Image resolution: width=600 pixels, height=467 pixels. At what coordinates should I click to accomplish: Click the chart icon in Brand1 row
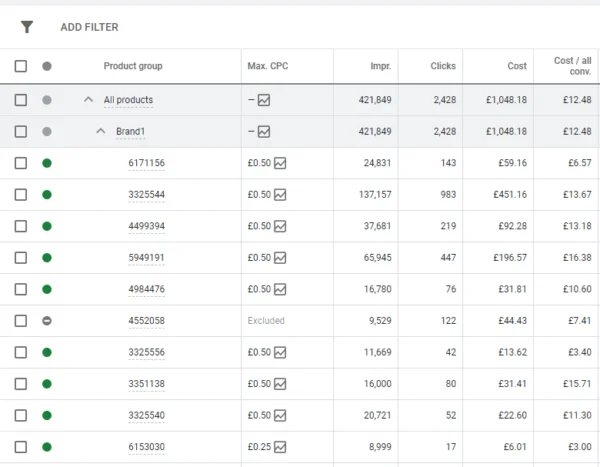(x=264, y=131)
